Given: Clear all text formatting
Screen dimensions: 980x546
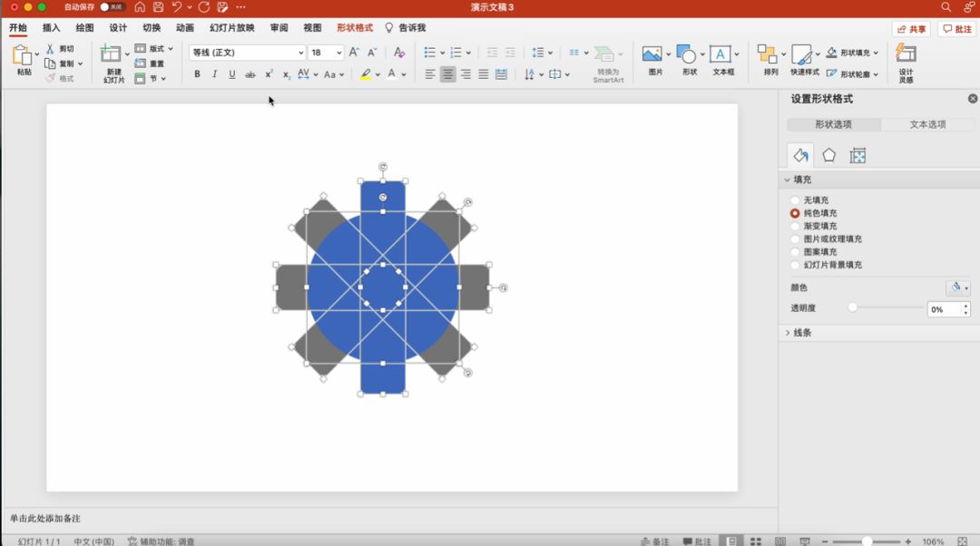Looking at the screenshot, I should click(x=399, y=53).
